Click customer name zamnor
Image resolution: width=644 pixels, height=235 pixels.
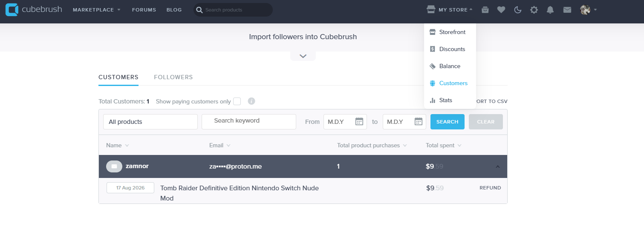[x=137, y=166]
